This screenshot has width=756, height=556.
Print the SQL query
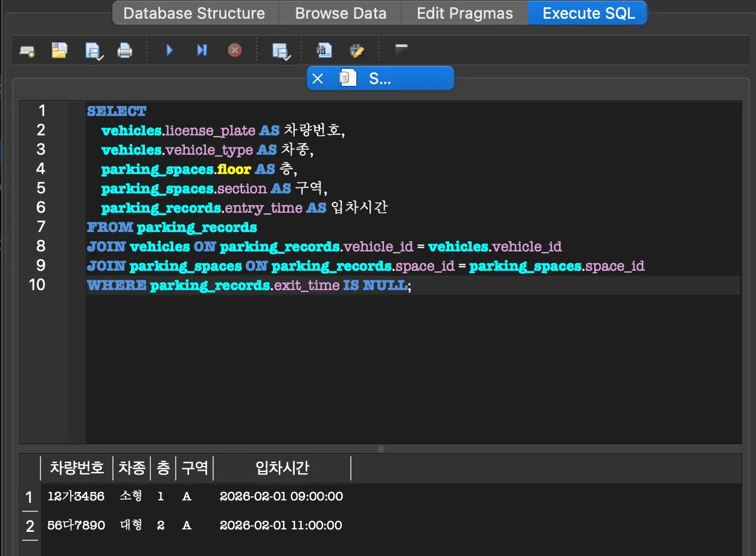124,50
